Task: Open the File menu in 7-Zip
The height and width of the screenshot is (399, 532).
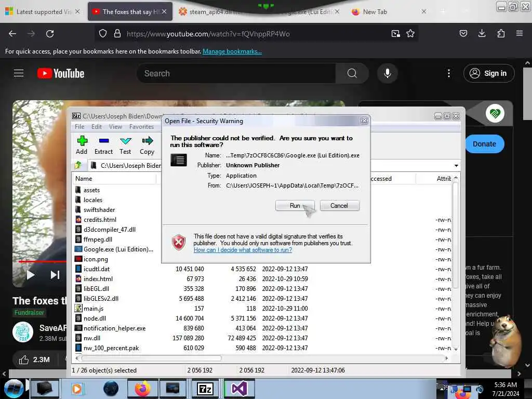Action: 79,127
